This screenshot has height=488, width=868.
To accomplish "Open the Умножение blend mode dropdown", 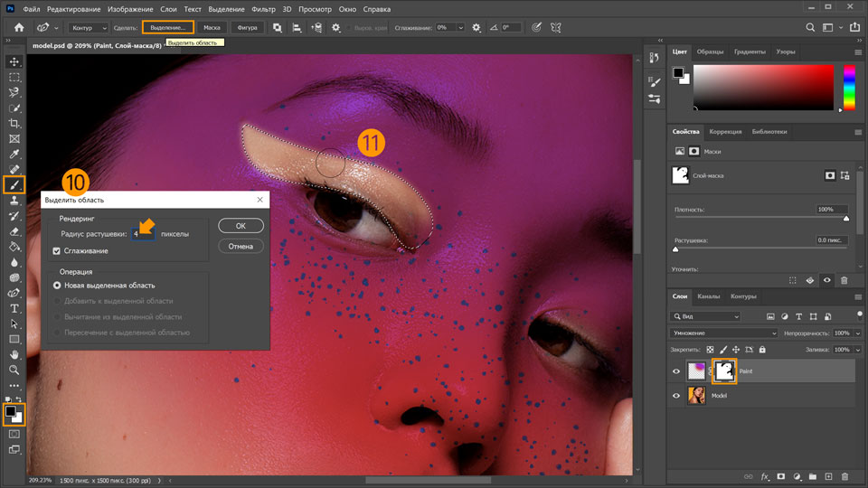I will tap(723, 333).
